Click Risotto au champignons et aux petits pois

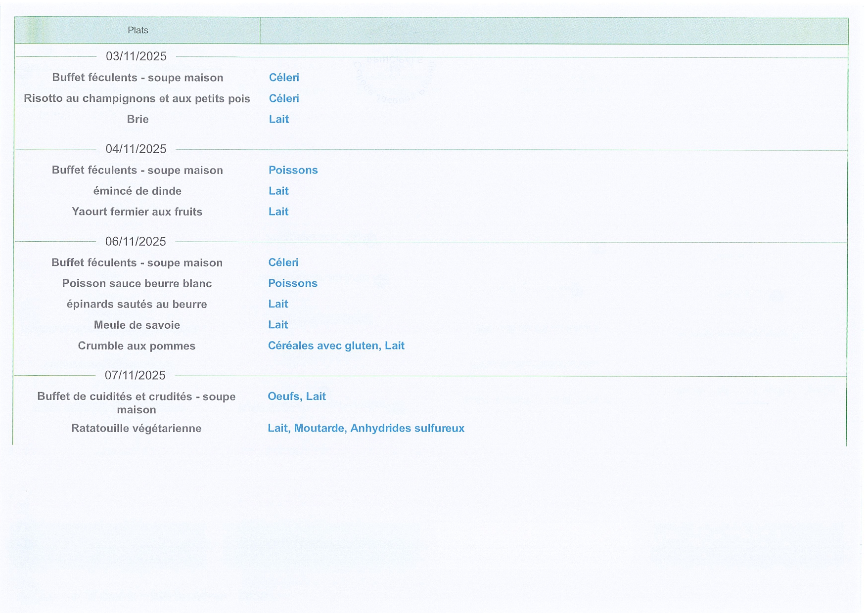click(x=137, y=98)
